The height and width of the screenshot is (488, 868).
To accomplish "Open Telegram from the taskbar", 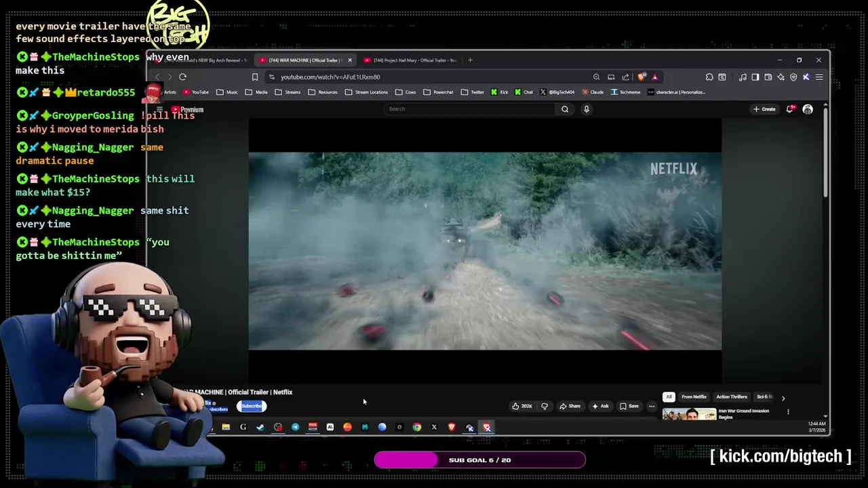I will [296, 427].
